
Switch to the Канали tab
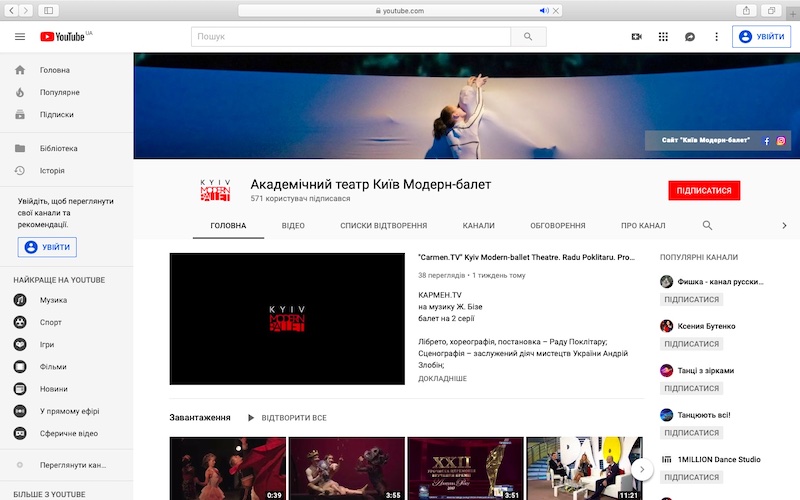(x=479, y=226)
